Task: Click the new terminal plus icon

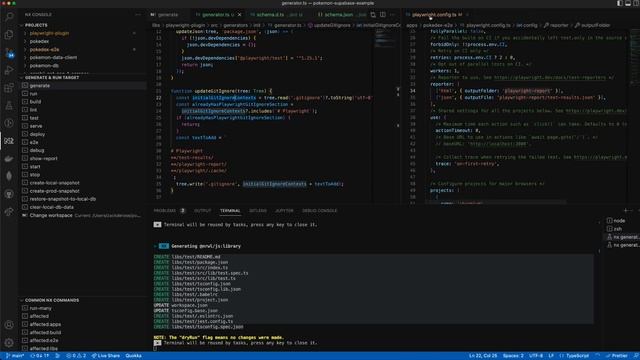Action: [626, 211]
